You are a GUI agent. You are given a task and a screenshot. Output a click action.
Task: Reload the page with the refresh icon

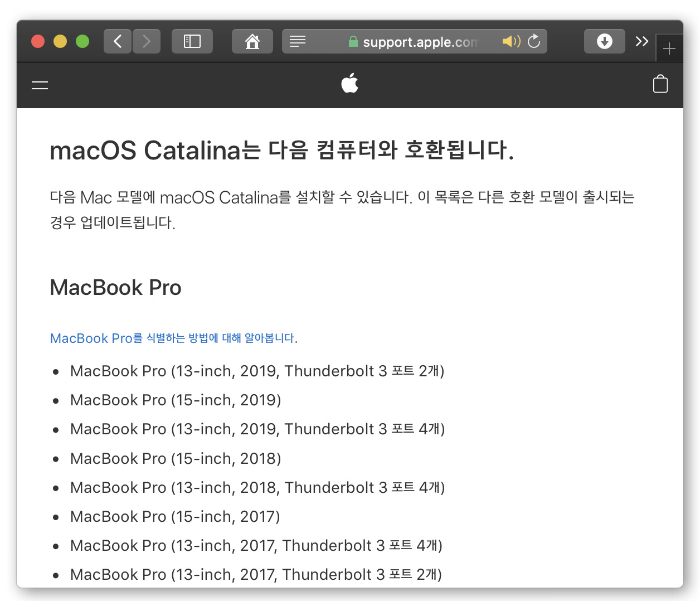click(534, 41)
